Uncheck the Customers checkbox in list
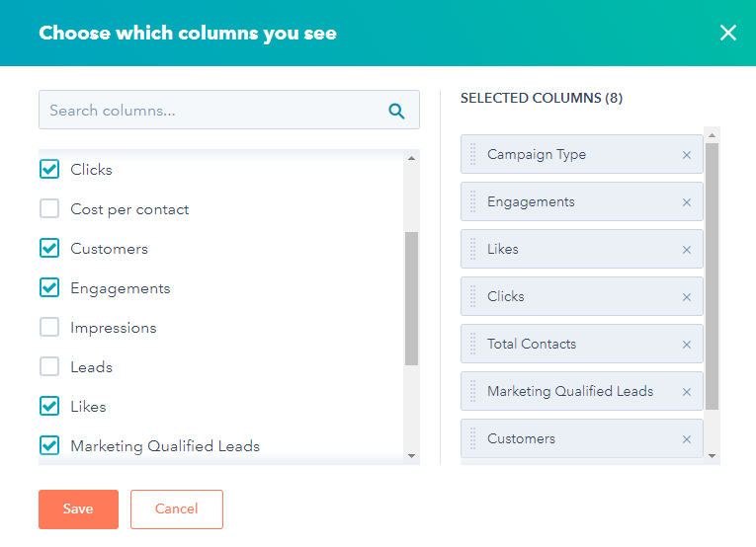 (x=49, y=249)
